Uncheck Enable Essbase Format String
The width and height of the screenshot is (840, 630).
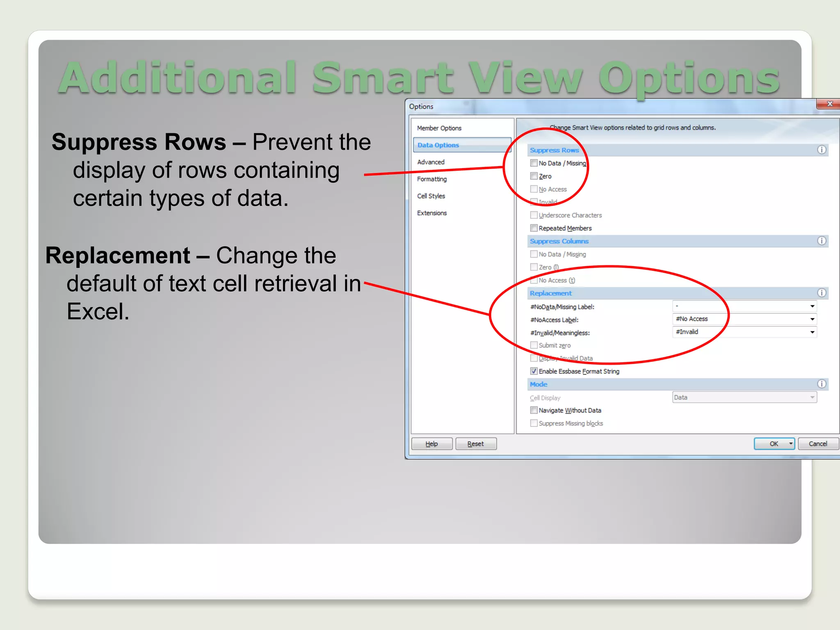(534, 371)
